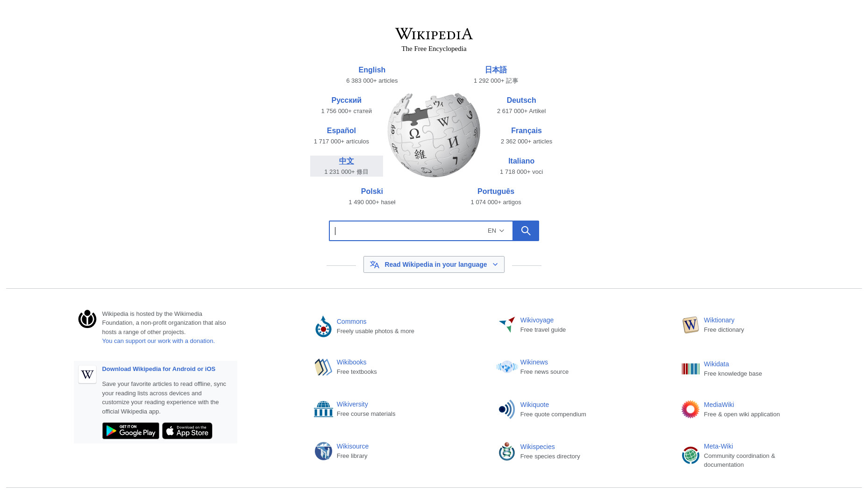Expand Read Wikipedia in your language

(x=434, y=264)
